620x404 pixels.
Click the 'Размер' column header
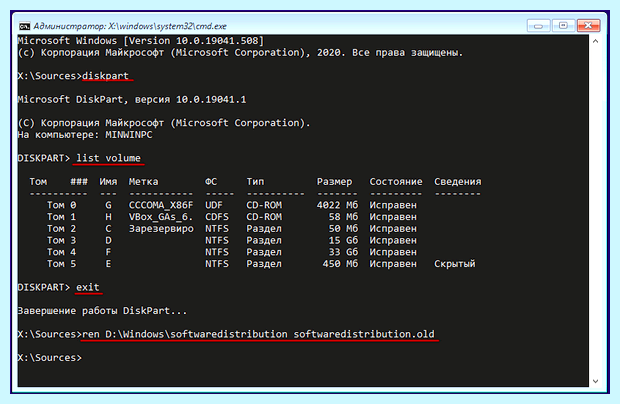[x=334, y=182]
